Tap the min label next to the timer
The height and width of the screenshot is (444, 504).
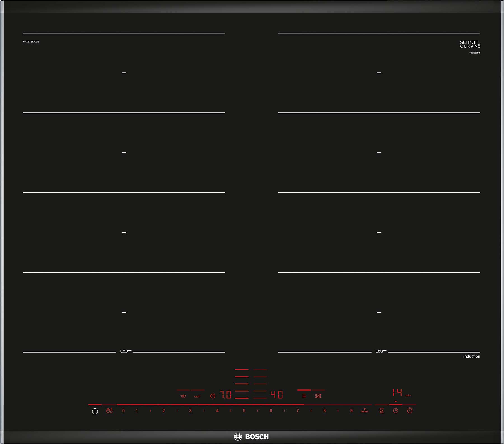point(408,395)
